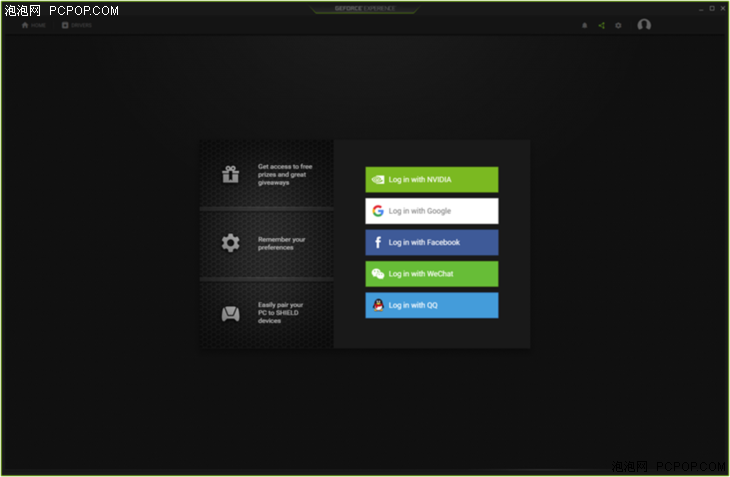Choose Log in with Google
This screenshot has width=730, height=477.
pyautogui.click(x=431, y=211)
